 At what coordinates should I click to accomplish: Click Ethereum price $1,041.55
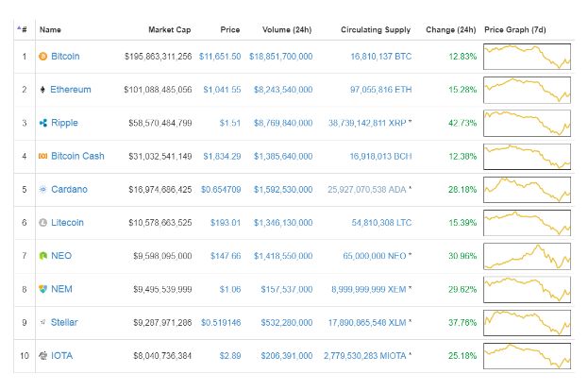point(222,90)
